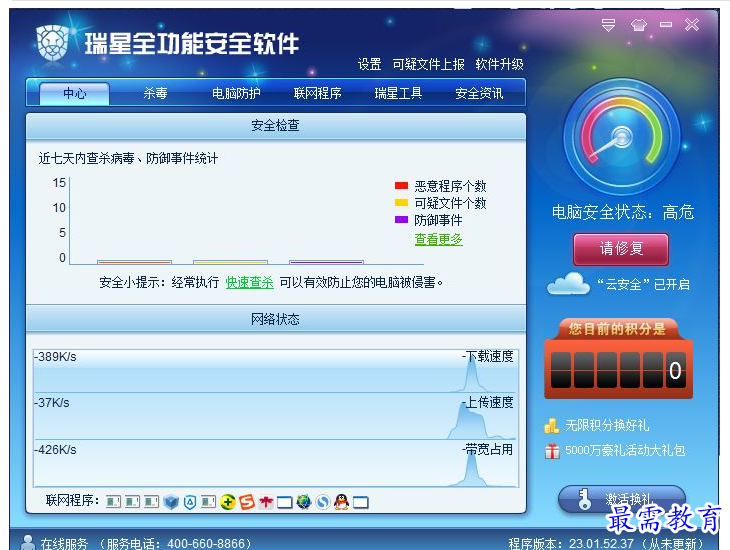
Task: Switch to the 中心 tab
Action: [74, 93]
